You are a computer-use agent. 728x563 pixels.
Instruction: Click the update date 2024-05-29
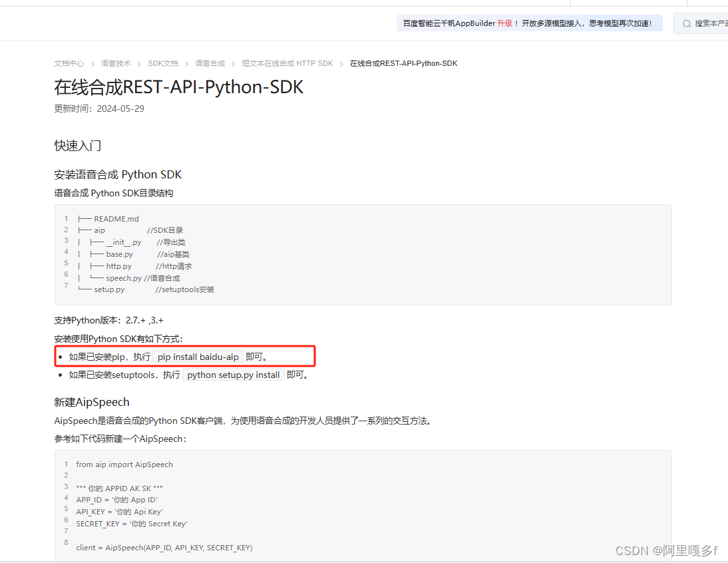(x=120, y=108)
